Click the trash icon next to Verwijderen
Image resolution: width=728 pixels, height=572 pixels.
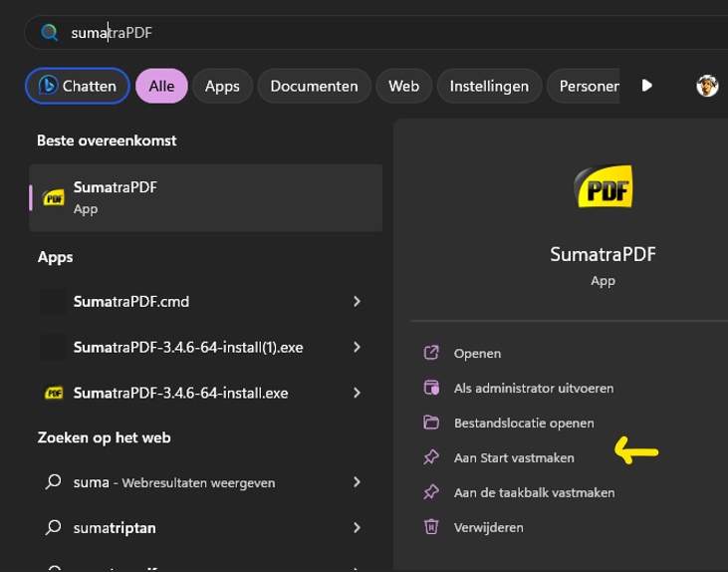431,527
